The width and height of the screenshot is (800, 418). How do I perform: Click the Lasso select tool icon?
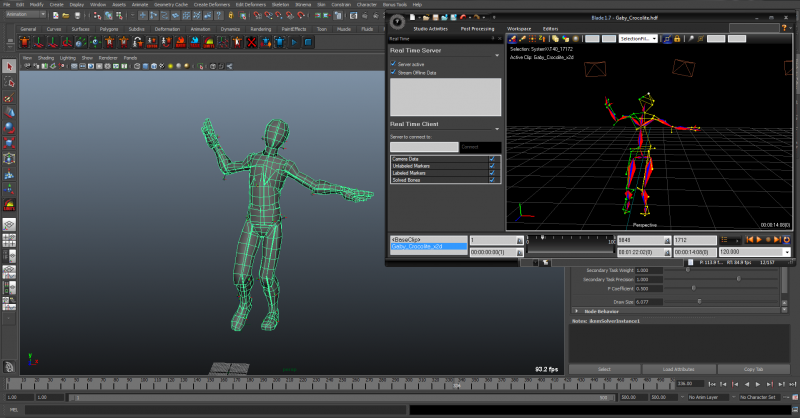tap(9, 82)
